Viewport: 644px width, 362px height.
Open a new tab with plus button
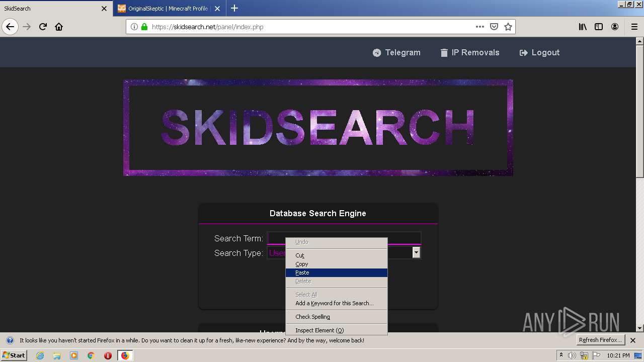coord(234,8)
